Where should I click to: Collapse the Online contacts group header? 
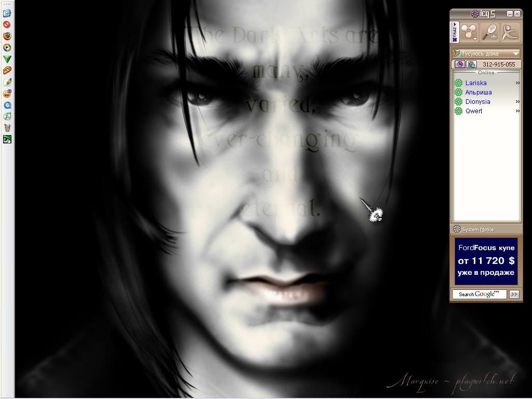click(486, 73)
